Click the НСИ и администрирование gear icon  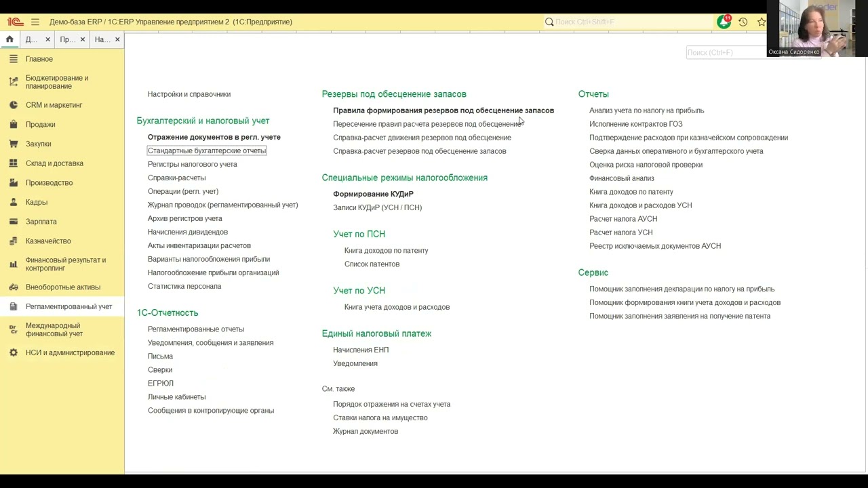13,352
